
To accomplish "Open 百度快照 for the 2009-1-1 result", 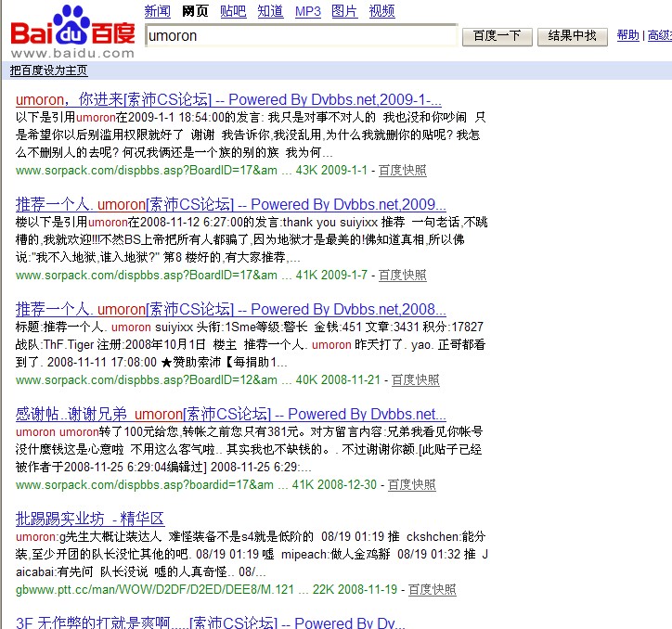I will coord(403,171).
